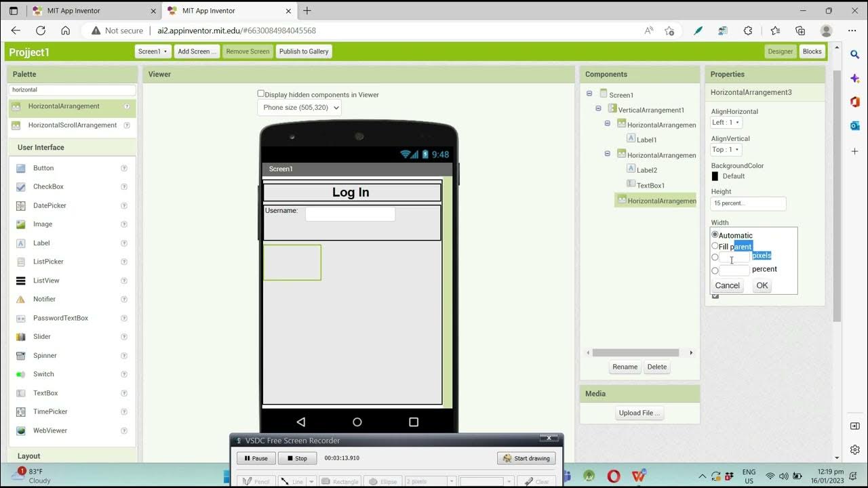Select the percent width radio option
This screenshot has height=488, width=868.
(x=715, y=270)
